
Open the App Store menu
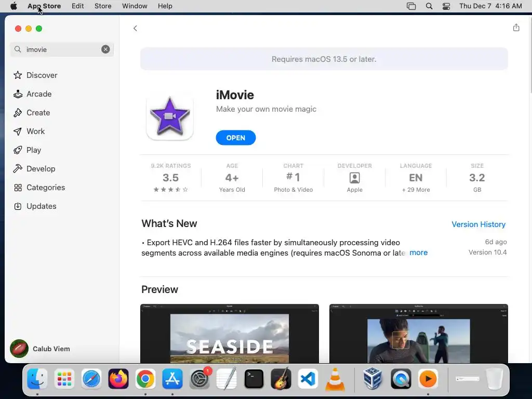click(44, 6)
